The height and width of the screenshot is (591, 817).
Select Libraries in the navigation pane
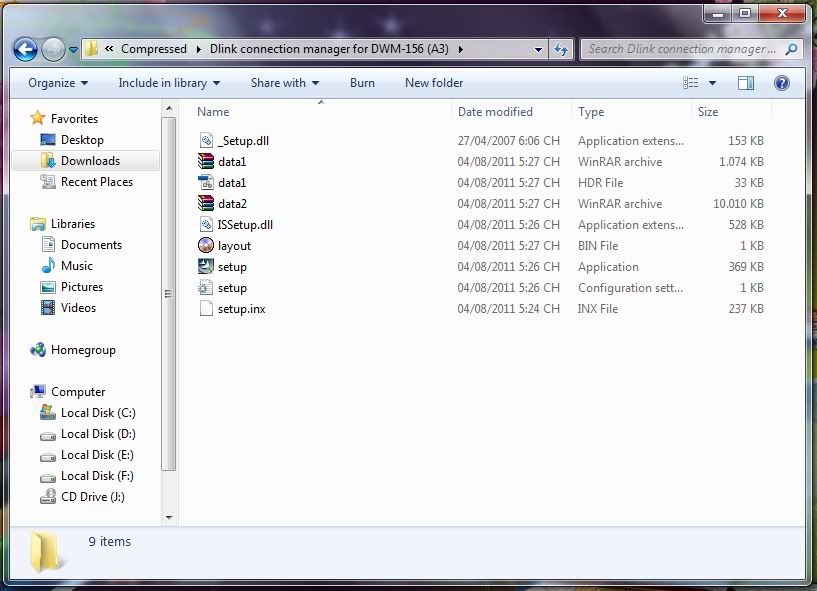[x=73, y=224]
